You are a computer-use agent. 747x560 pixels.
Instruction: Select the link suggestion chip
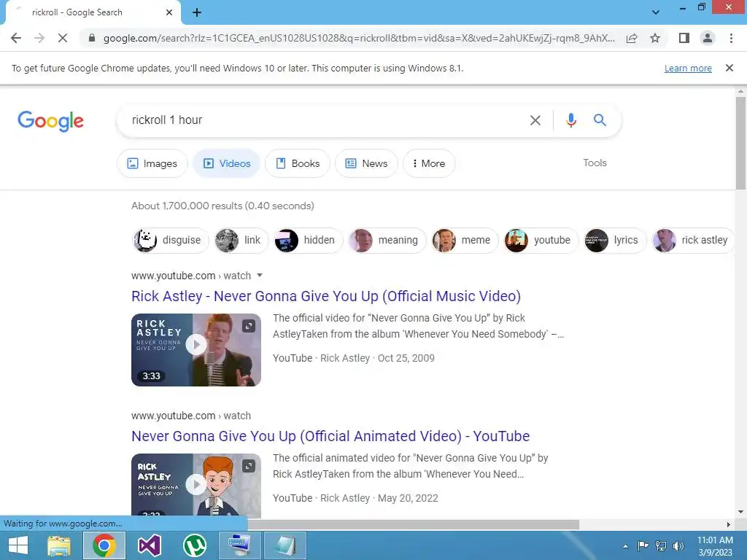[x=241, y=240]
